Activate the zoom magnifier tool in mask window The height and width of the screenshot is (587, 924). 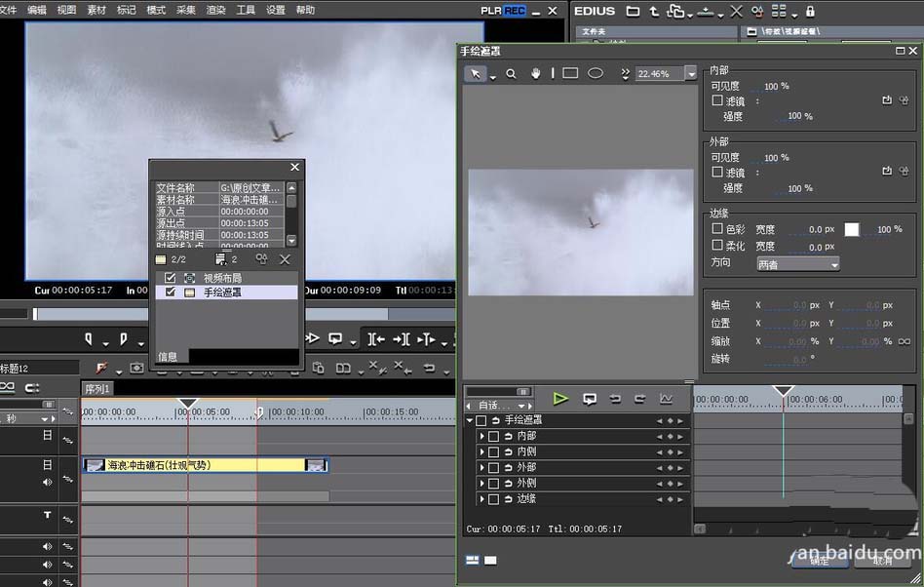pos(511,74)
